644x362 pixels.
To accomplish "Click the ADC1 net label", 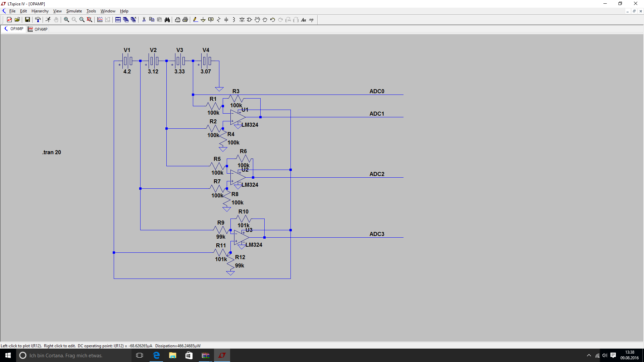I will click(x=377, y=114).
